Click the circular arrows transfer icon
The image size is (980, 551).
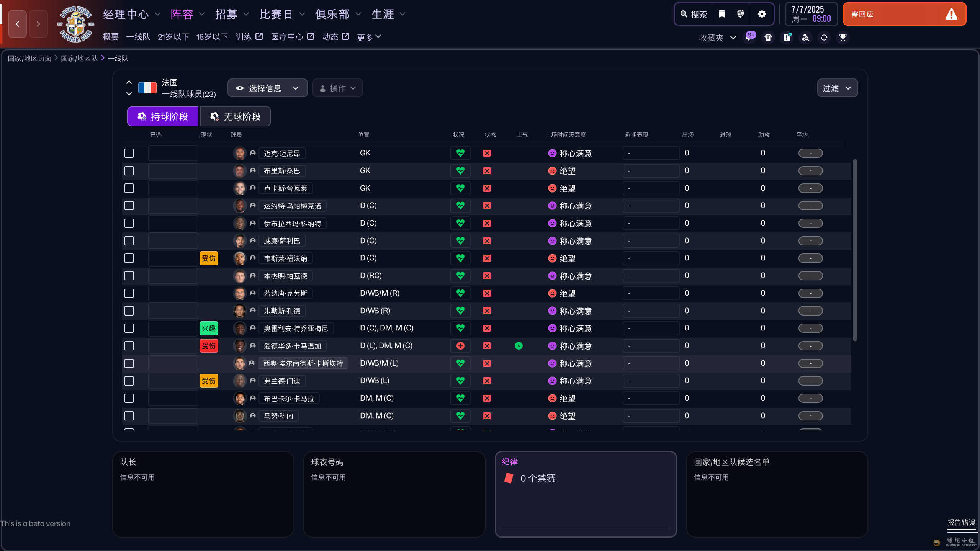click(824, 38)
